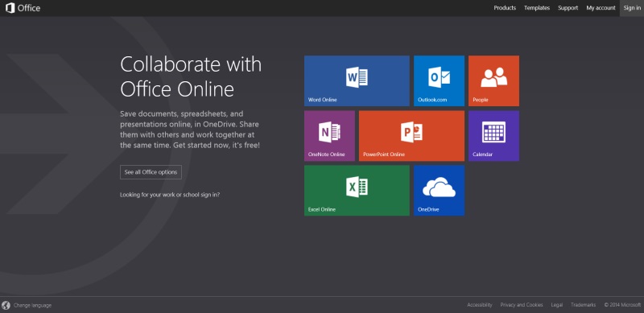
Task: Open the Outlook.com envelope icon
Action: click(439, 77)
